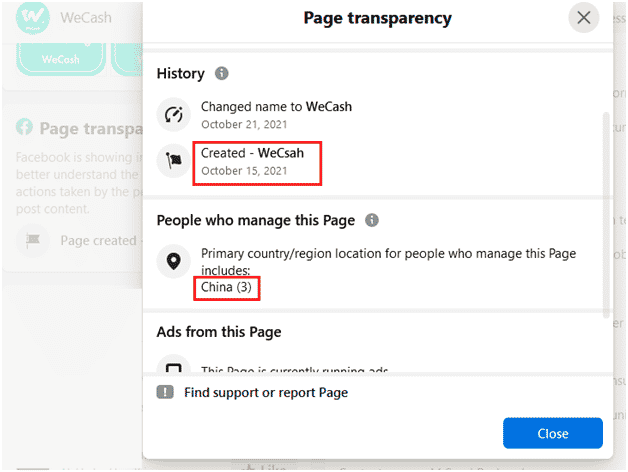
Task: Click the China (3) location text
Action: 226,287
